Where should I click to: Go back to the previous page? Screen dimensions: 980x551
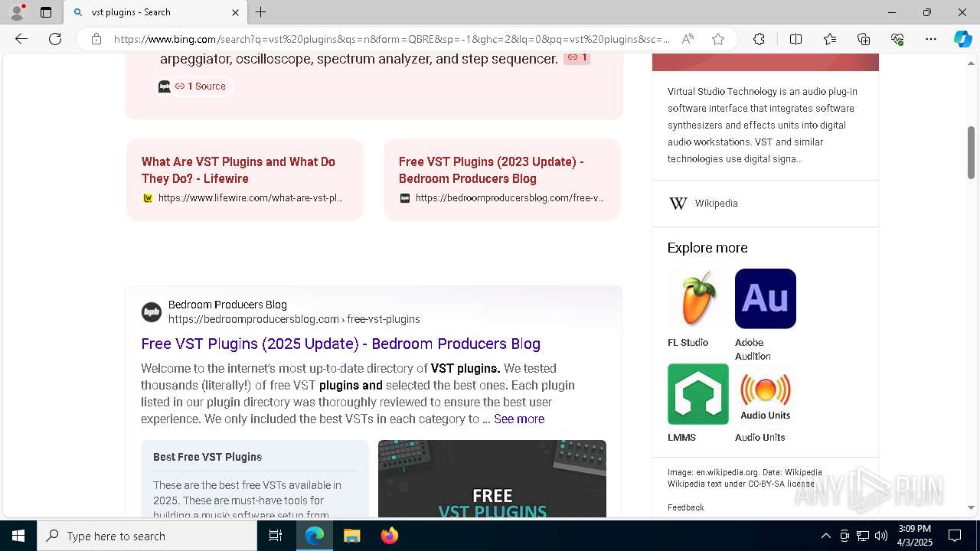pyautogui.click(x=21, y=39)
